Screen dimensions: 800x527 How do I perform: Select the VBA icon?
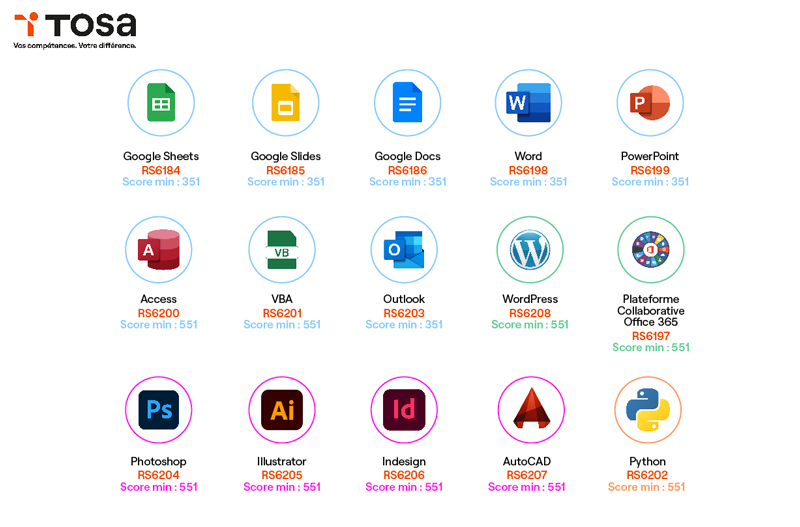tap(282, 249)
